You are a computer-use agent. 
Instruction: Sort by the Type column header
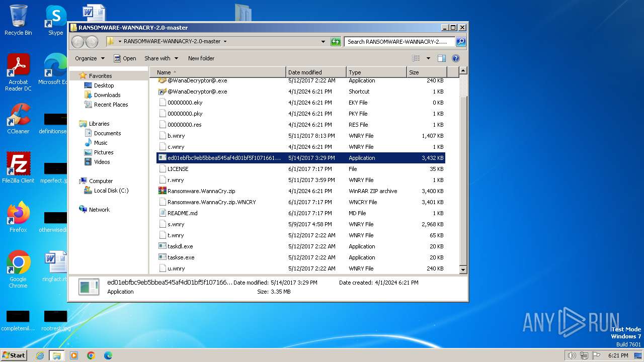376,72
